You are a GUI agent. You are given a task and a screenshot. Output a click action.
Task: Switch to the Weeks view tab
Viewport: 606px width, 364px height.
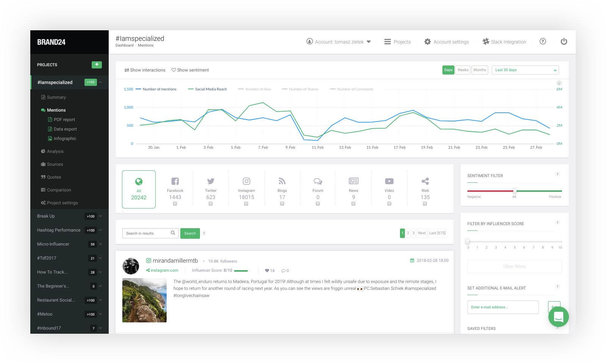(x=462, y=70)
